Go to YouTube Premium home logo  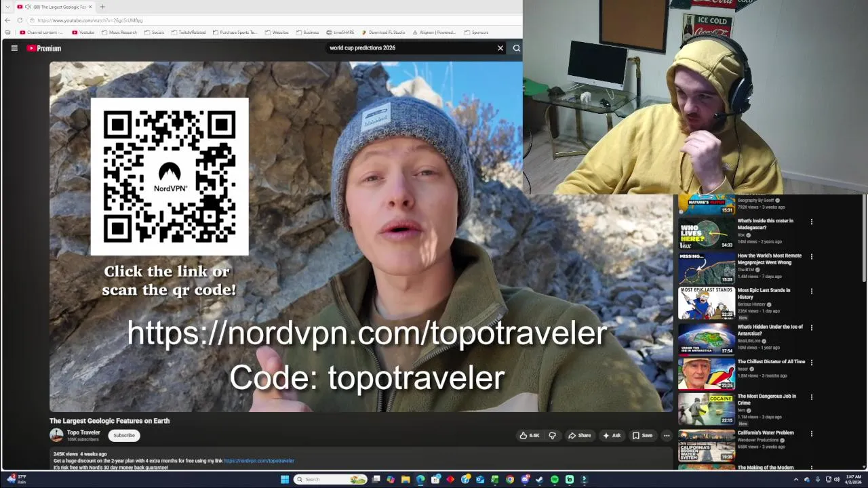pos(44,48)
